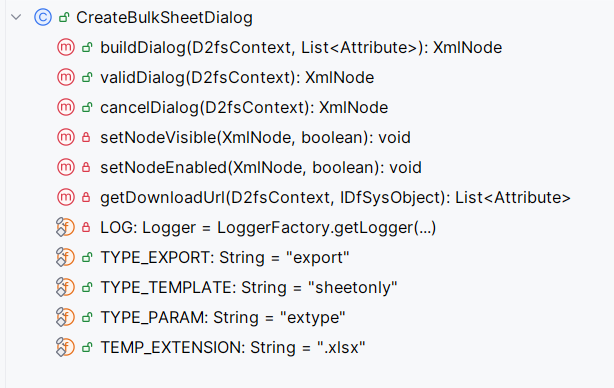Click the static field icon beside LOG

point(65,227)
